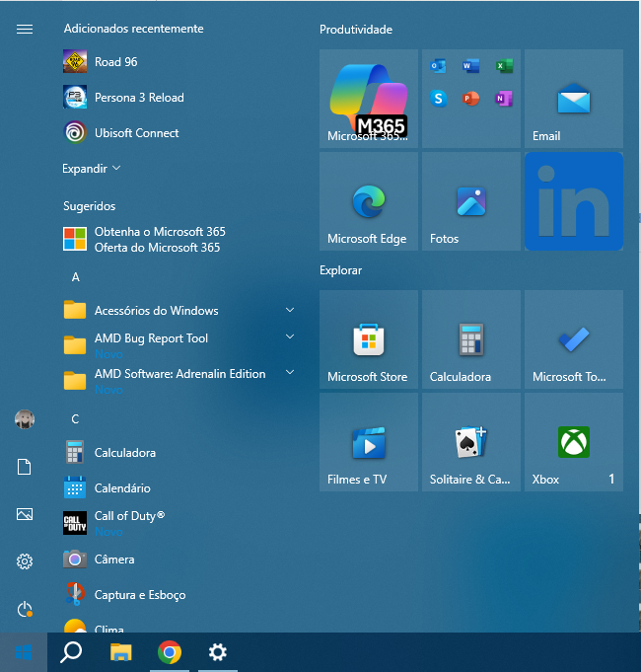Open Word in the Office tile group

coord(471,66)
